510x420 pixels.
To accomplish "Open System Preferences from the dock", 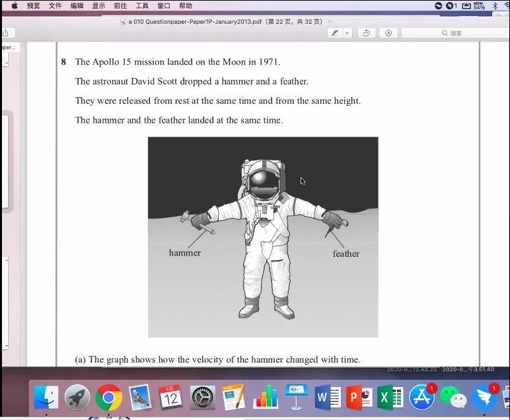I will (x=203, y=398).
